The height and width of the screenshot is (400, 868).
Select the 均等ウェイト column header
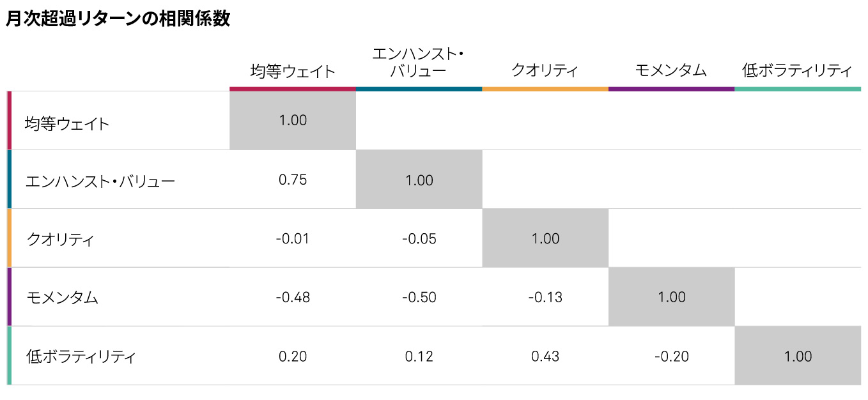click(293, 71)
